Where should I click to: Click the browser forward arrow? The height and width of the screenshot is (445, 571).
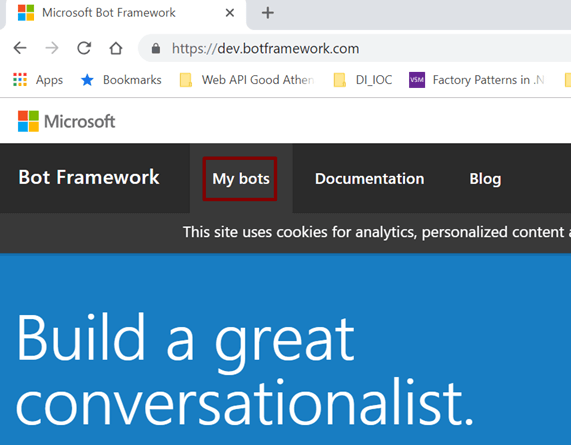(52, 48)
